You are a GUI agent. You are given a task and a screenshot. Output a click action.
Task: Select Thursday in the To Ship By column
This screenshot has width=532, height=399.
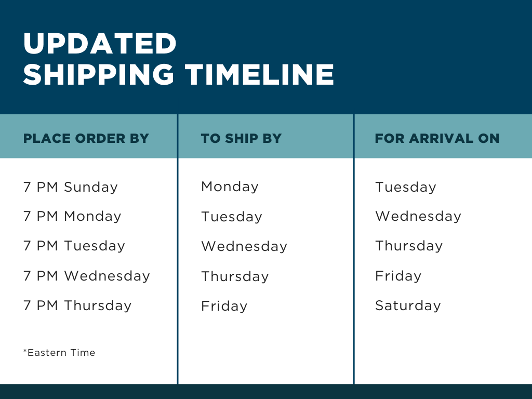tap(235, 276)
